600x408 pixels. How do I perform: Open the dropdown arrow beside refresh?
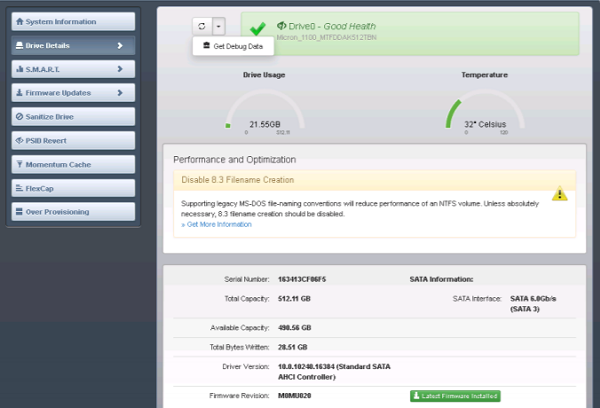coord(218,26)
